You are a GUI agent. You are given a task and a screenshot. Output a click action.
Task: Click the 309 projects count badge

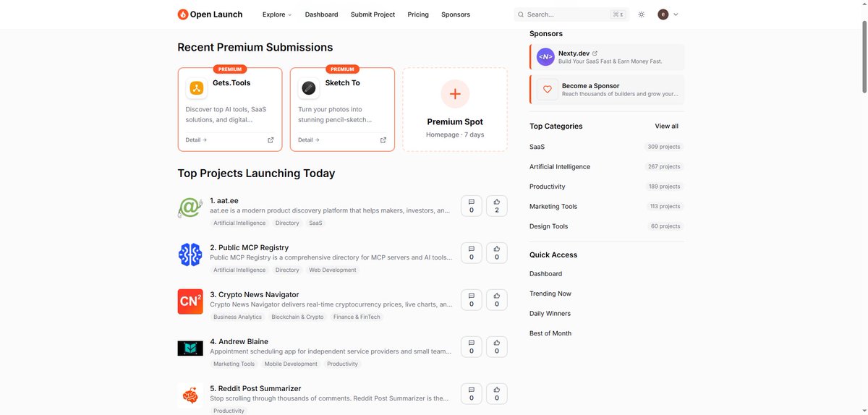[664, 147]
